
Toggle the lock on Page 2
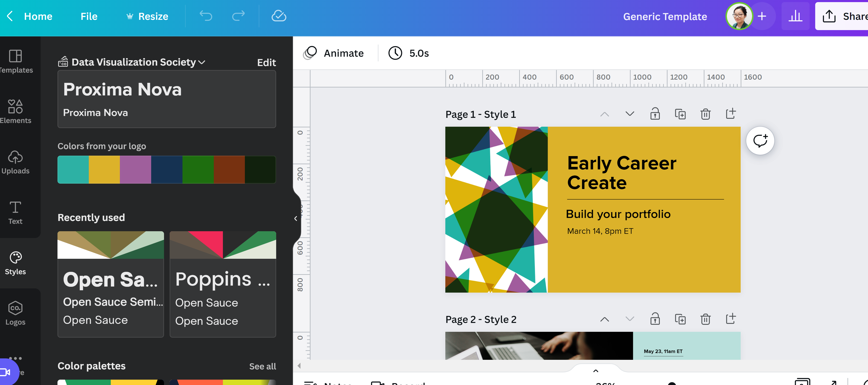click(655, 319)
